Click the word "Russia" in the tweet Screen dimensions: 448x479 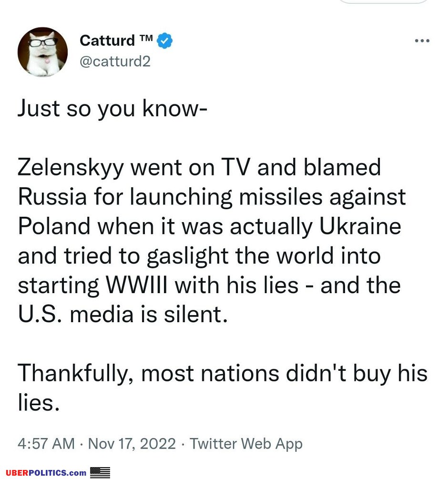pyautogui.click(x=52, y=197)
